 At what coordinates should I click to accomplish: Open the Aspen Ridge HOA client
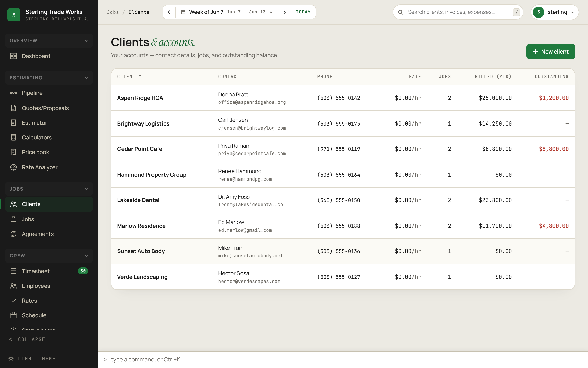pos(140,98)
